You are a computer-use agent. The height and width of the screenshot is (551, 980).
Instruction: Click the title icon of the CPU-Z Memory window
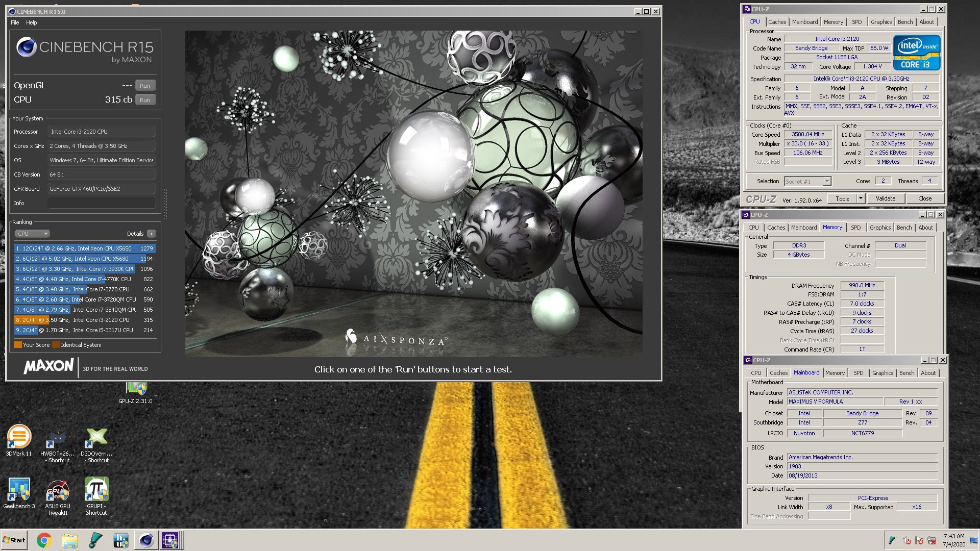746,215
